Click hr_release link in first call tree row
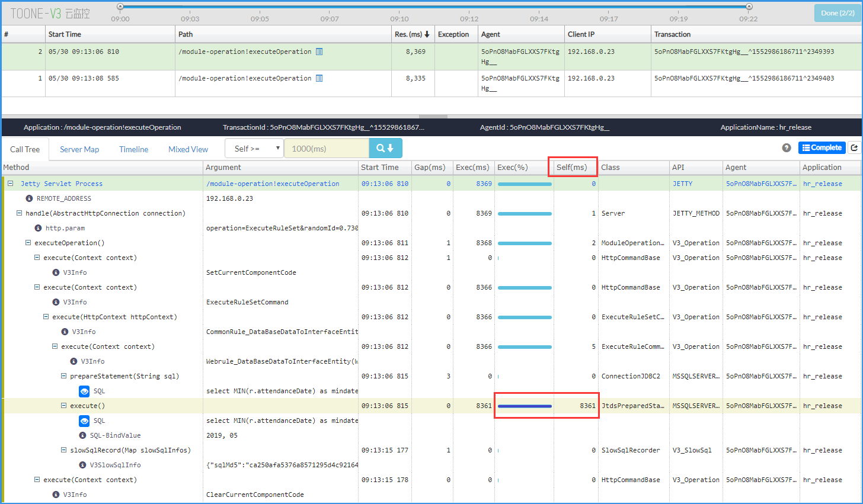The image size is (863, 504). click(x=823, y=184)
